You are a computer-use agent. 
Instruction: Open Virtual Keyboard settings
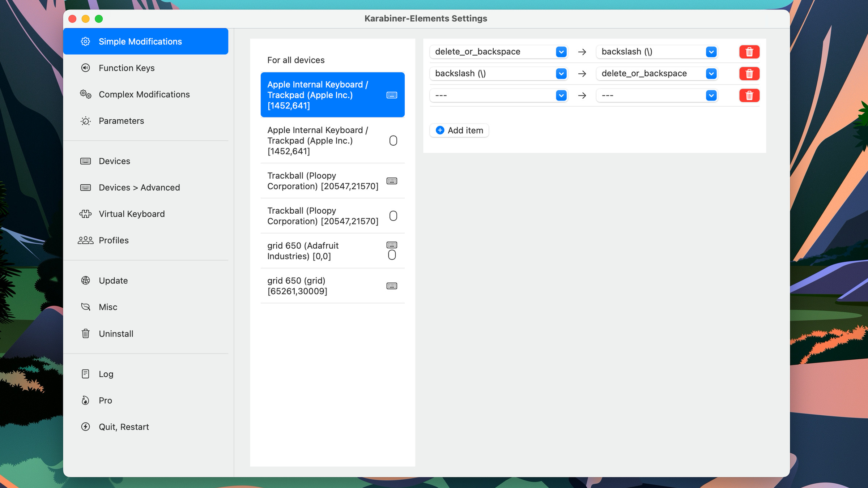coord(131,213)
